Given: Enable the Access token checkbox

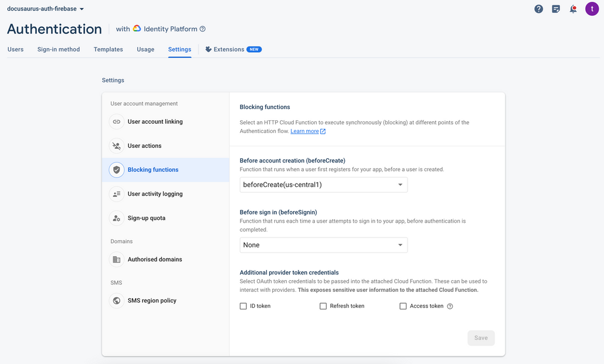Looking at the screenshot, I should point(403,305).
